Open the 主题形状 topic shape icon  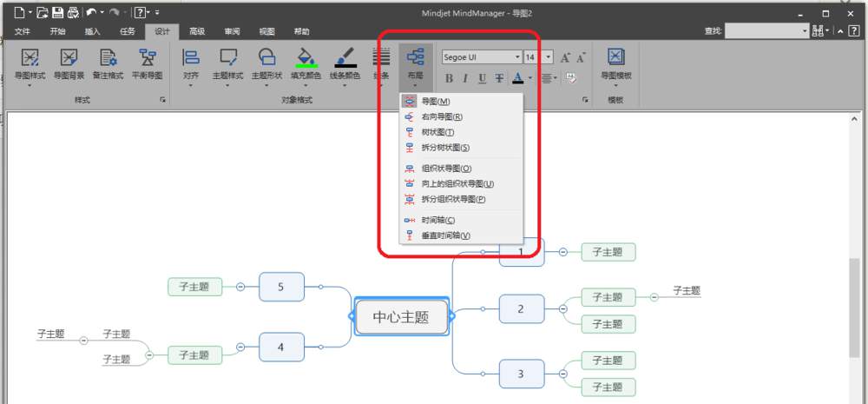[x=266, y=57]
